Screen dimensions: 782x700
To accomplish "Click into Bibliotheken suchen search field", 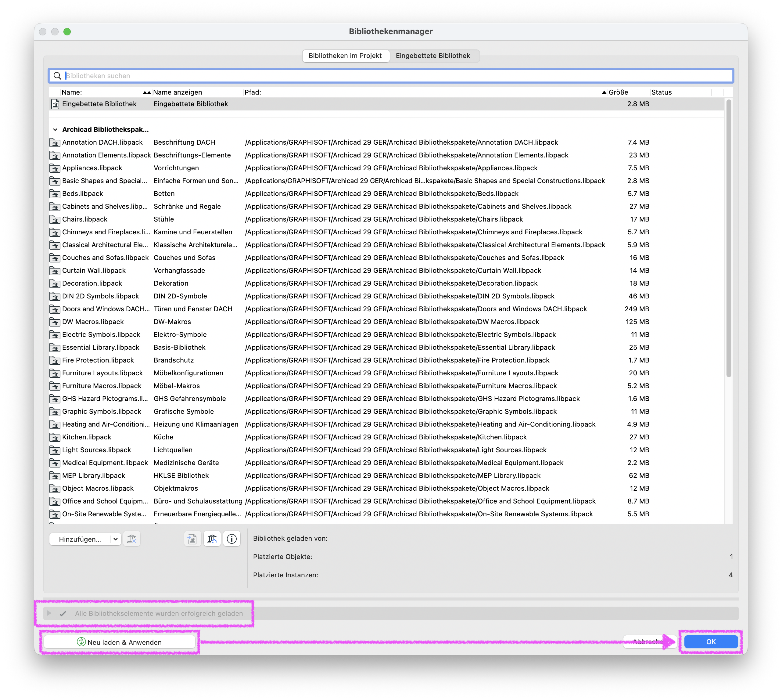I will (391, 76).
